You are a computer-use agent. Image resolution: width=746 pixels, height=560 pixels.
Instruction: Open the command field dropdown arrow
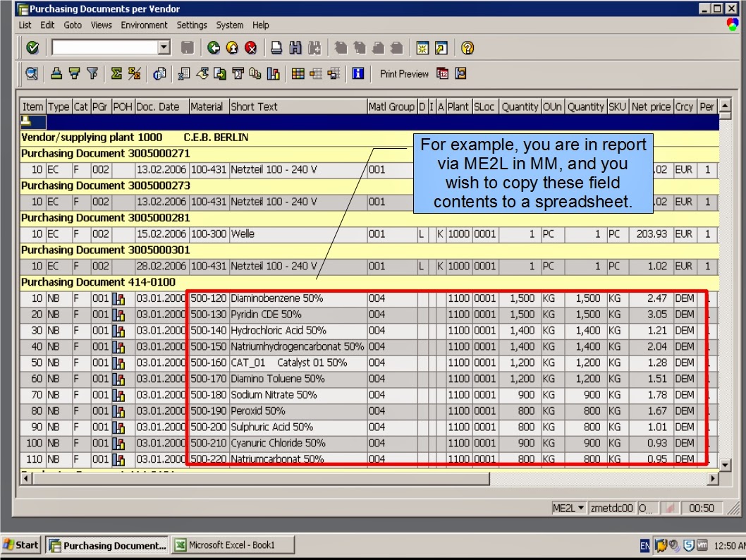(x=163, y=48)
